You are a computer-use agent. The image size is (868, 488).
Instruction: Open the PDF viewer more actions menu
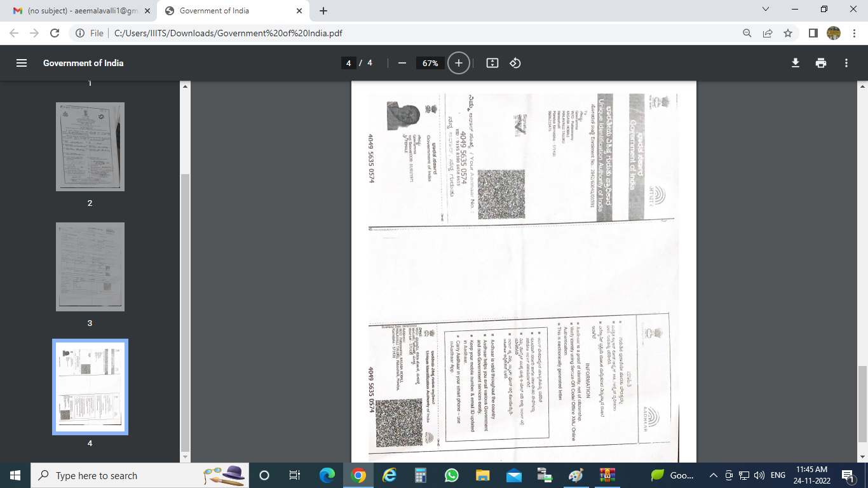pyautogui.click(x=846, y=63)
